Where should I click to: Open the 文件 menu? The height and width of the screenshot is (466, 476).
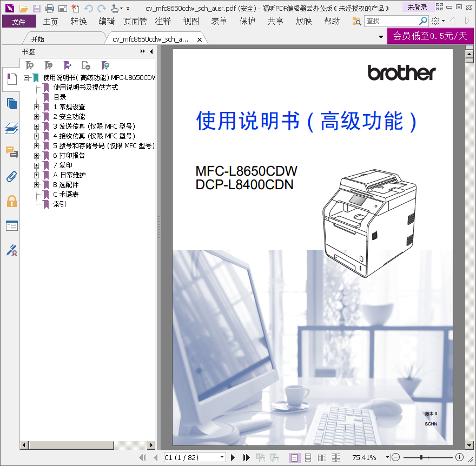coord(19,22)
